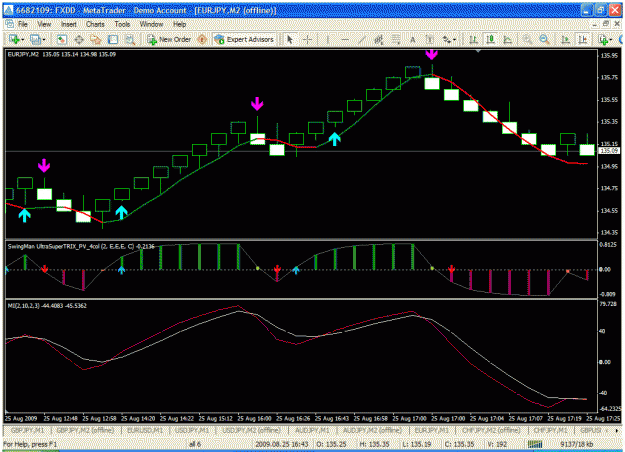Image resolution: width=625 pixels, height=452 pixels.
Task: Click the SwingMan UltraSuperTRIX indicator label
Action: (81, 247)
